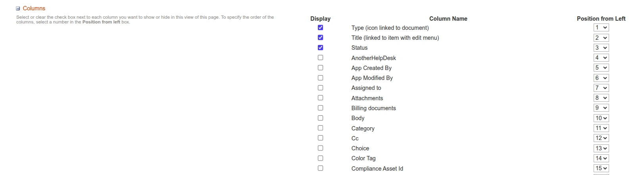The width and height of the screenshot is (644, 175).
Task: Open Compliance Asset Id position dropdown
Action: tap(601, 168)
